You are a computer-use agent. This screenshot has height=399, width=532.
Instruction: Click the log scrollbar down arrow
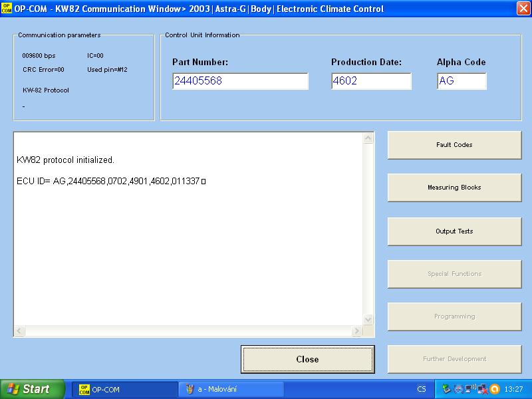[368, 319]
